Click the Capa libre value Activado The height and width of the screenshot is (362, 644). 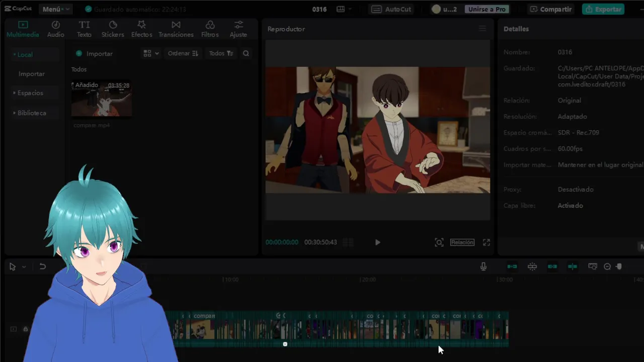[570, 206]
